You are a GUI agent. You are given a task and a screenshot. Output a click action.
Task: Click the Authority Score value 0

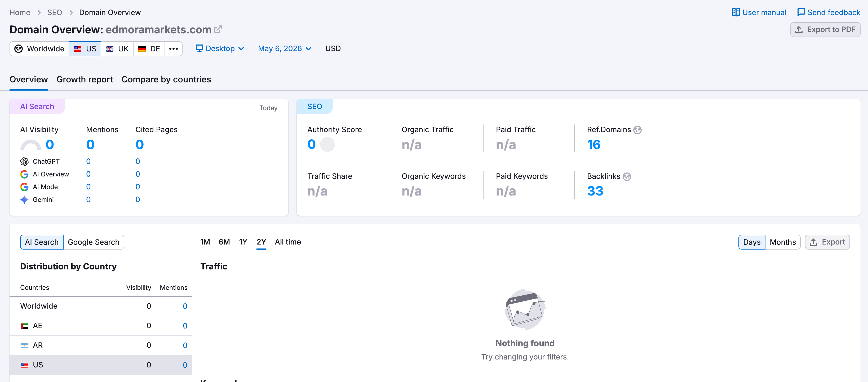point(311,145)
